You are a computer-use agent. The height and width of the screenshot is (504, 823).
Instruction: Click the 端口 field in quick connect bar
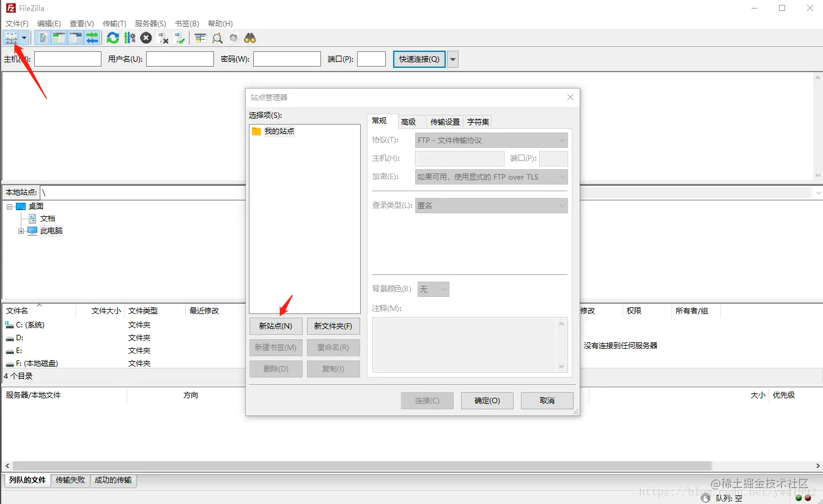pos(371,59)
